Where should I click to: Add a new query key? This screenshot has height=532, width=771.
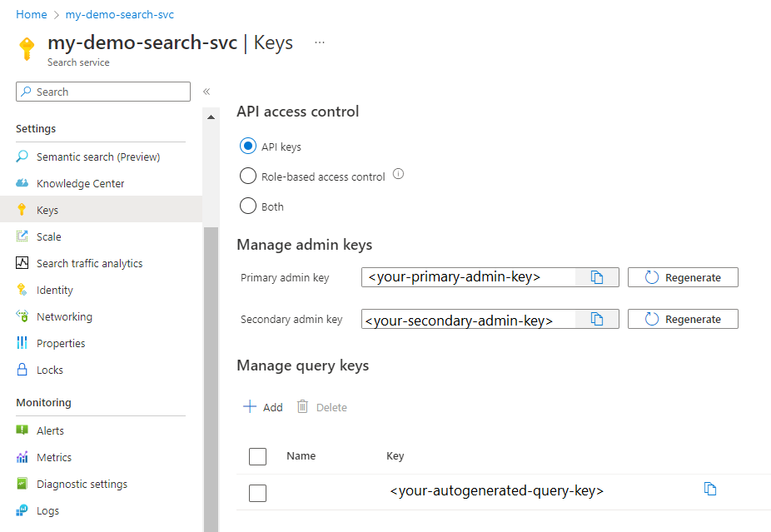[262, 406]
